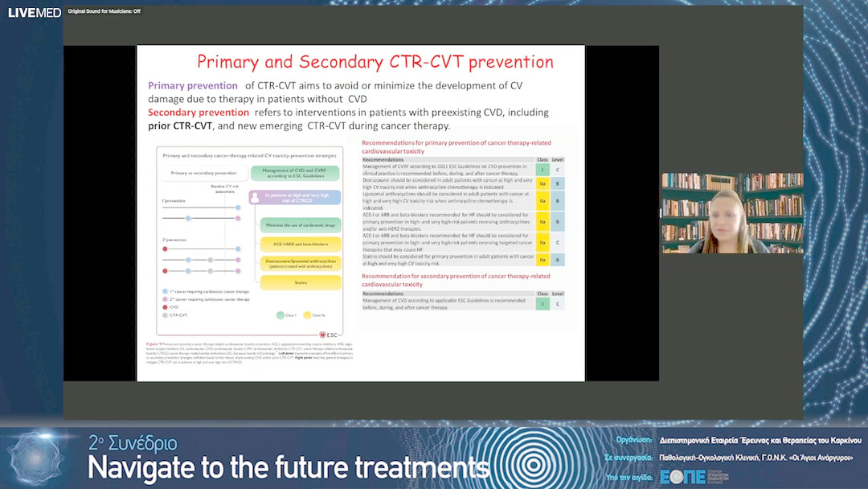Screen dimensions: 868x489
Task: Click the red CVD legend dot
Action: click(x=165, y=307)
